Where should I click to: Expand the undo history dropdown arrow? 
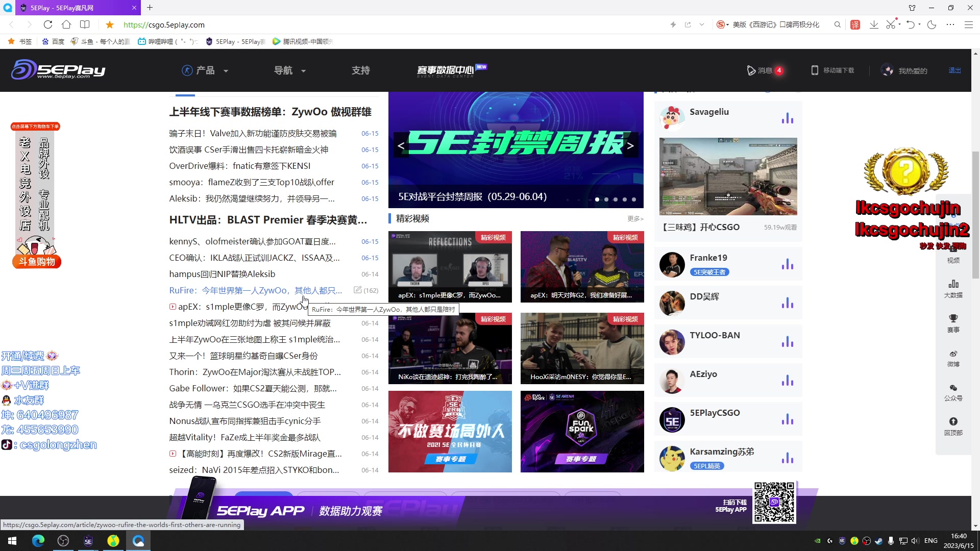(x=919, y=24)
